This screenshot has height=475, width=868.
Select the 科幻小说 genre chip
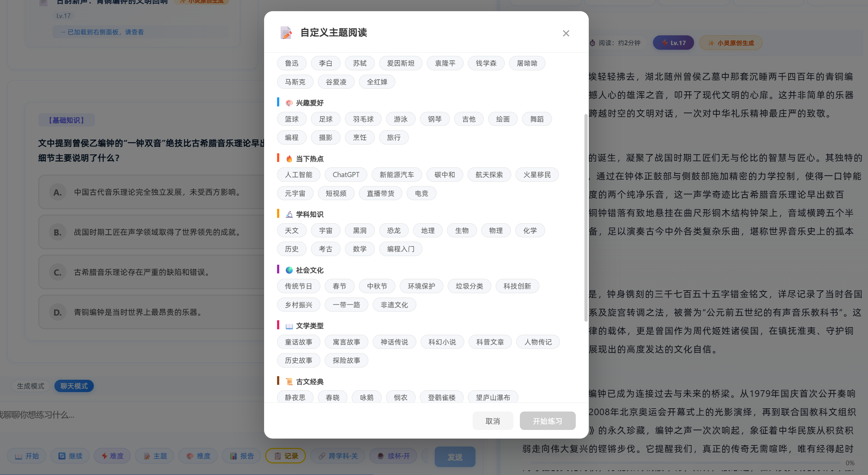pos(442,342)
